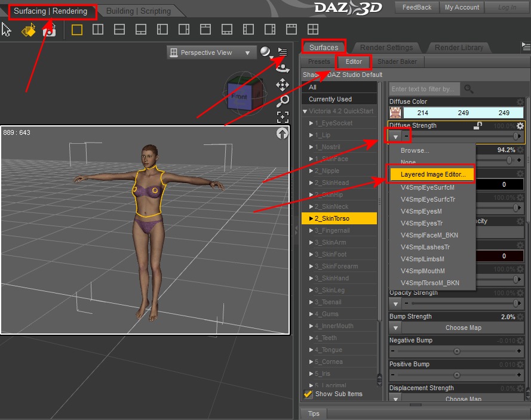Choose the stacked two-viewport layout icon
The image size is (531, 420).
(x=119, y=30)
